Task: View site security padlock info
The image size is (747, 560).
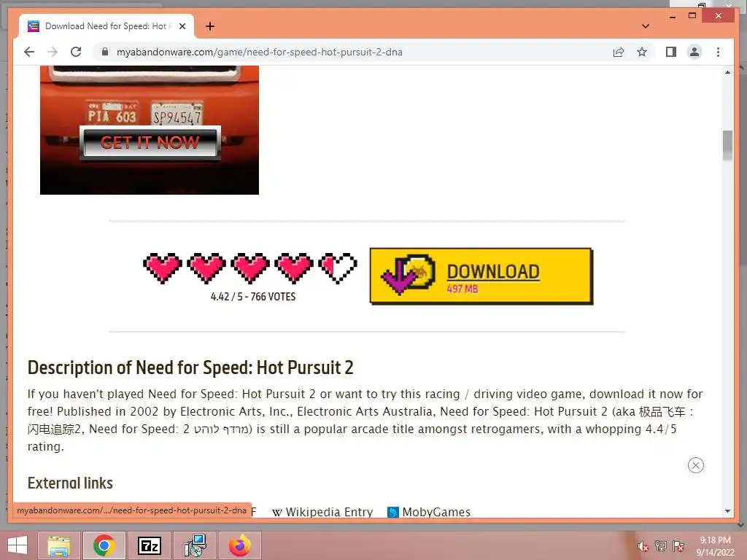Action: click(105, 52)
